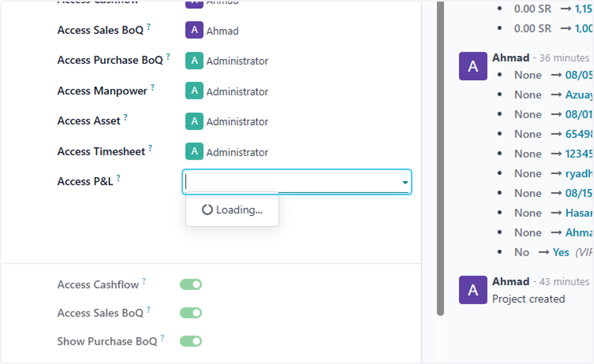Click Ahmad's avatar on Project created message
The height and width of the screenshot is (364, 594).
[473, 289]
